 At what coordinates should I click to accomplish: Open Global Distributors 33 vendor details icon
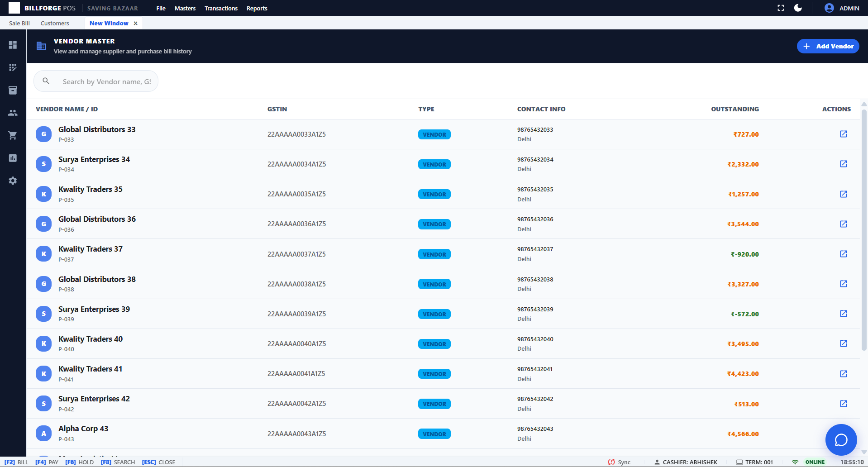coord(843,134)
